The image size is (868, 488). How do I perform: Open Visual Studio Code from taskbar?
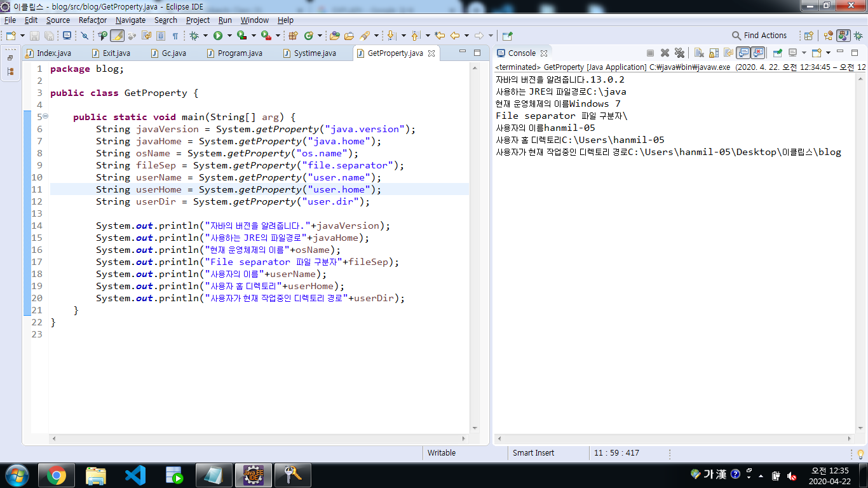(135, 475)
